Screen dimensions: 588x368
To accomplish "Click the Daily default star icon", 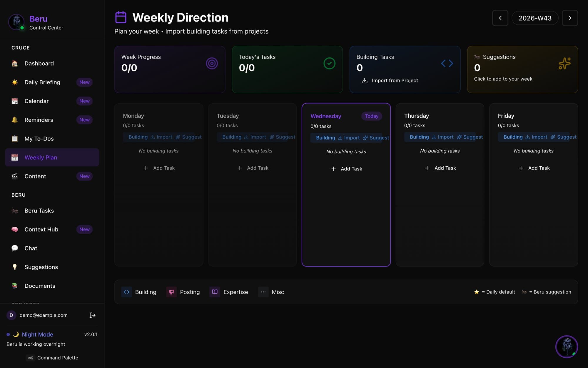I will coord(477,292).
